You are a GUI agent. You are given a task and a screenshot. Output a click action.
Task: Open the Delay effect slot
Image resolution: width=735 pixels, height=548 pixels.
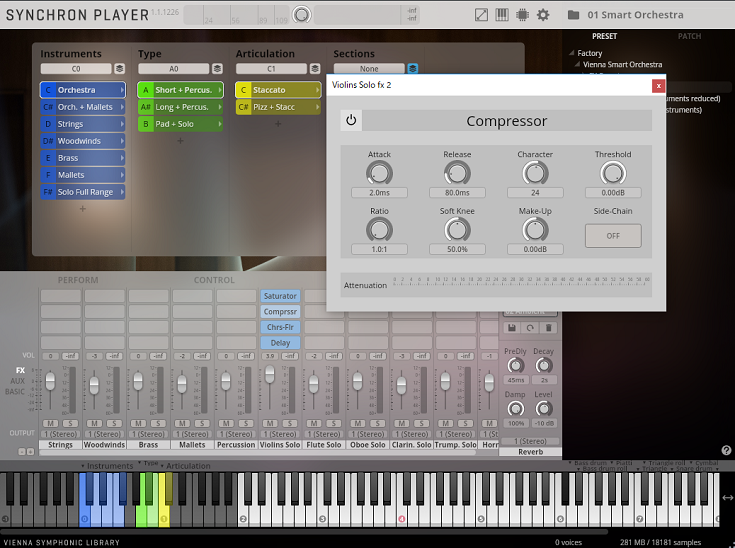click(280, 343)
